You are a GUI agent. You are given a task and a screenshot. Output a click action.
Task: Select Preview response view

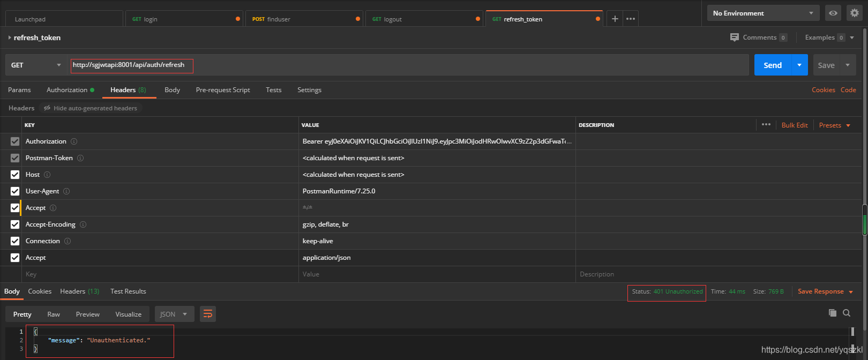tap(88, 314)
